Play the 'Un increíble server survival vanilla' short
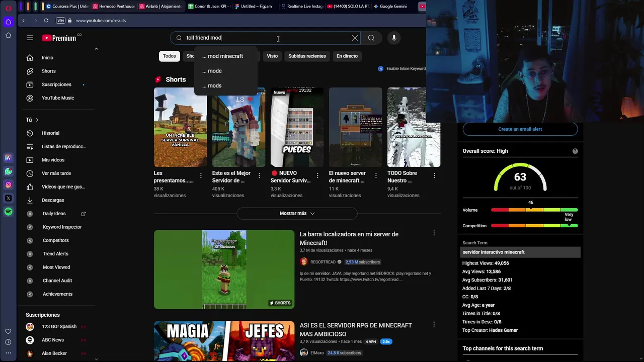Screen dimensions: 644x362 [x=180, y=127]
